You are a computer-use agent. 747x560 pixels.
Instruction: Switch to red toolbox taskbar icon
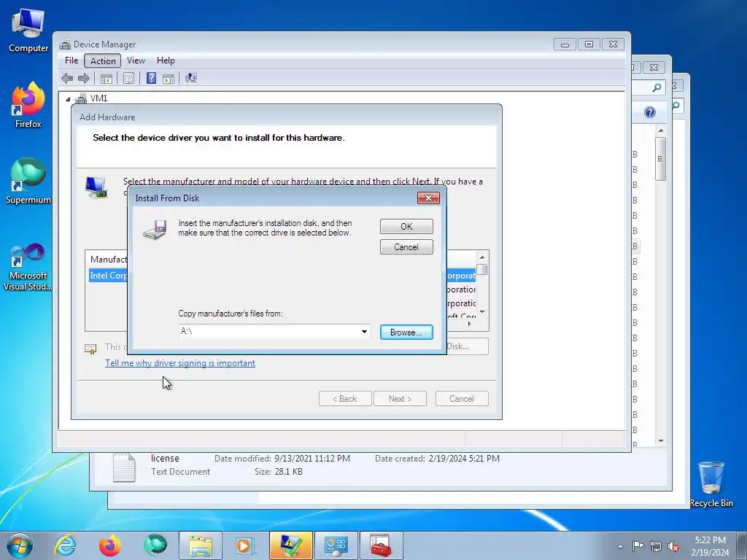tap(381, 545)
